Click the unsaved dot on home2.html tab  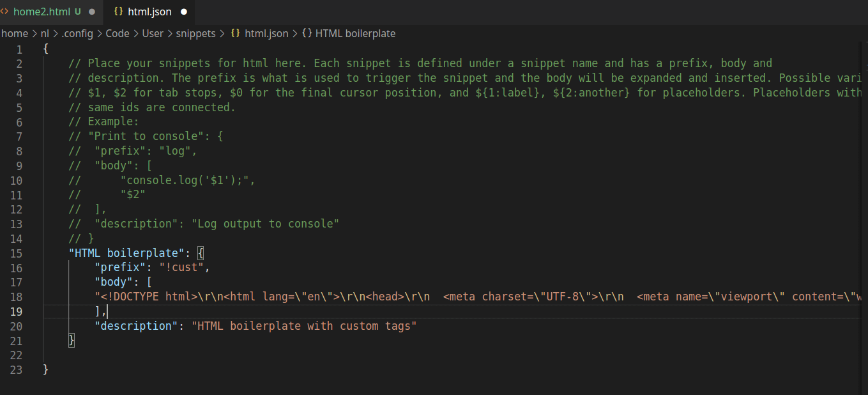tap(92, 12)
